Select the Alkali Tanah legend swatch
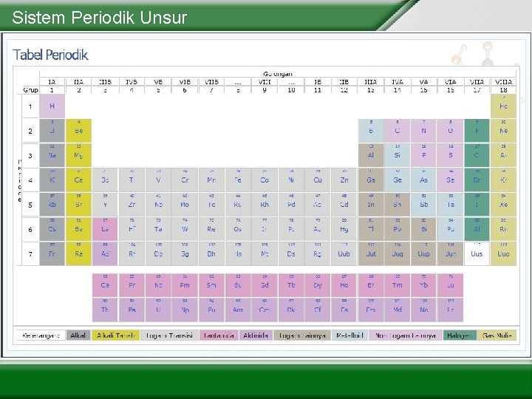 coord(116,335)
